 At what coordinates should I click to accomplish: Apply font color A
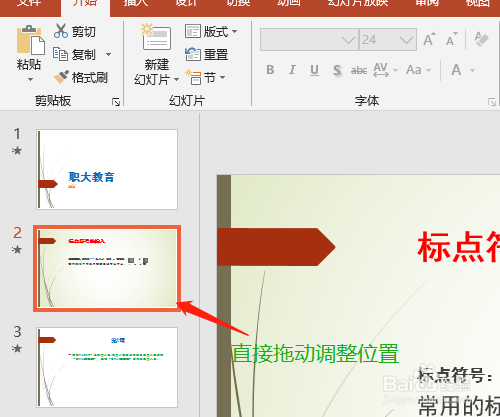click(456, 70)
